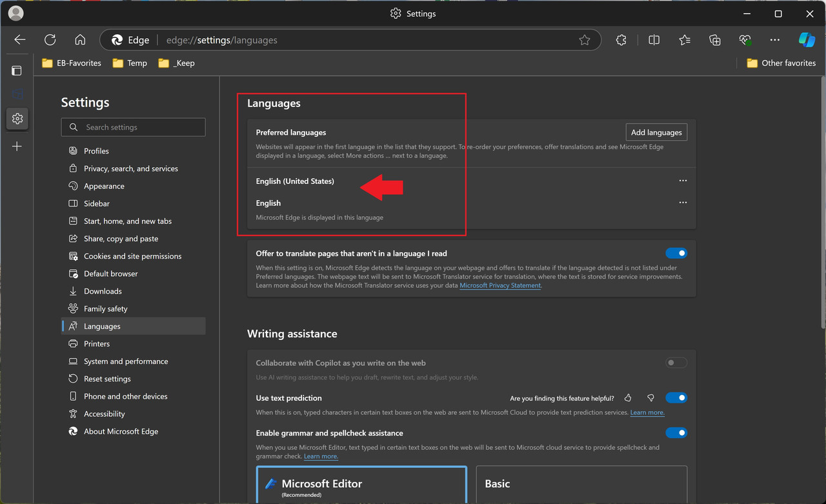Add this page to favorites star
This screenshot has height=504, width=826.
pos(585,40)
